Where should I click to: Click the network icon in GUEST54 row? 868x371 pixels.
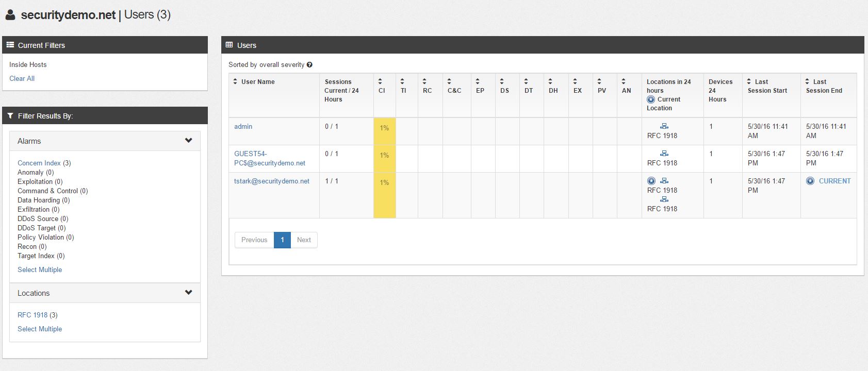point(664,154)
